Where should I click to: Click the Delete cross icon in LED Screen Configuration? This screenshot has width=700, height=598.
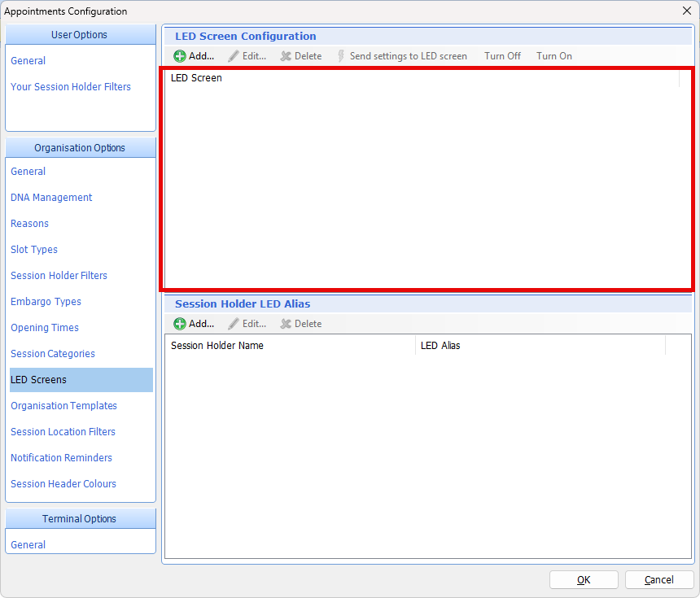[286, 56]
